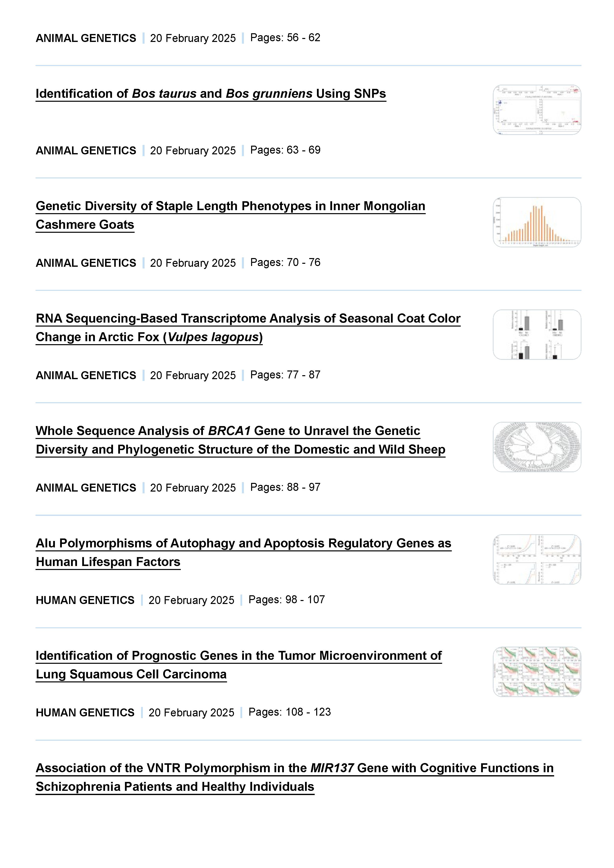The width and height of the screenshot is (614, 868).
Task: Open the Inner Mongolian Cashmere Goats article
Action: pyautogui.click(x=230, y=206)
